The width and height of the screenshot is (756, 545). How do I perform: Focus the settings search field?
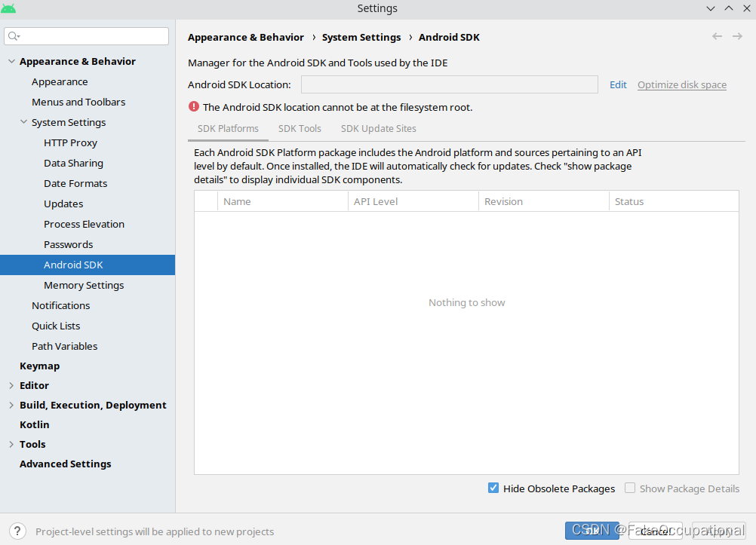[86, 36]
